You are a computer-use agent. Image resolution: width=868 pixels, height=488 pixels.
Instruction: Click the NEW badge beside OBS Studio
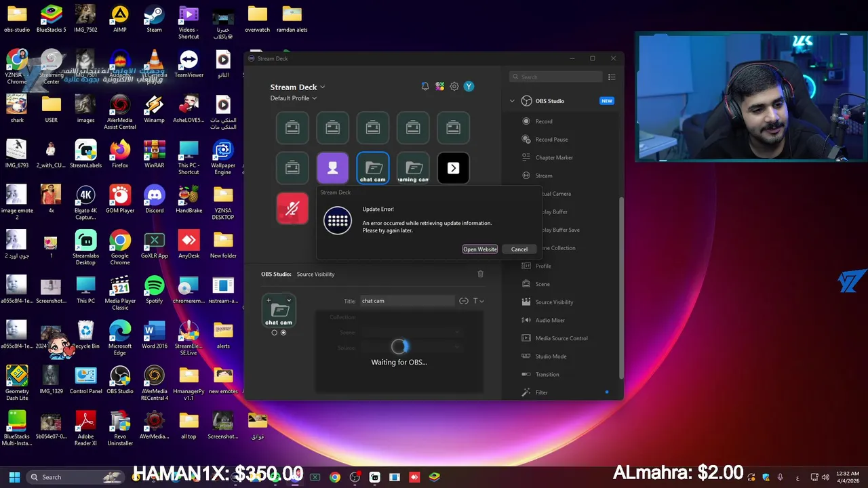(607, 101)
